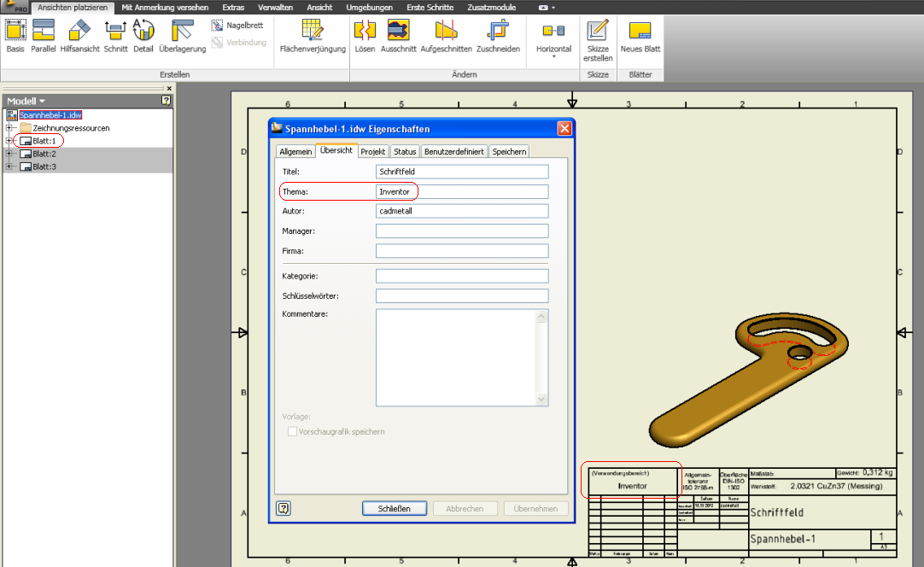Select the Detail view tool
This screenshot has width=924, height=567.
143,36
